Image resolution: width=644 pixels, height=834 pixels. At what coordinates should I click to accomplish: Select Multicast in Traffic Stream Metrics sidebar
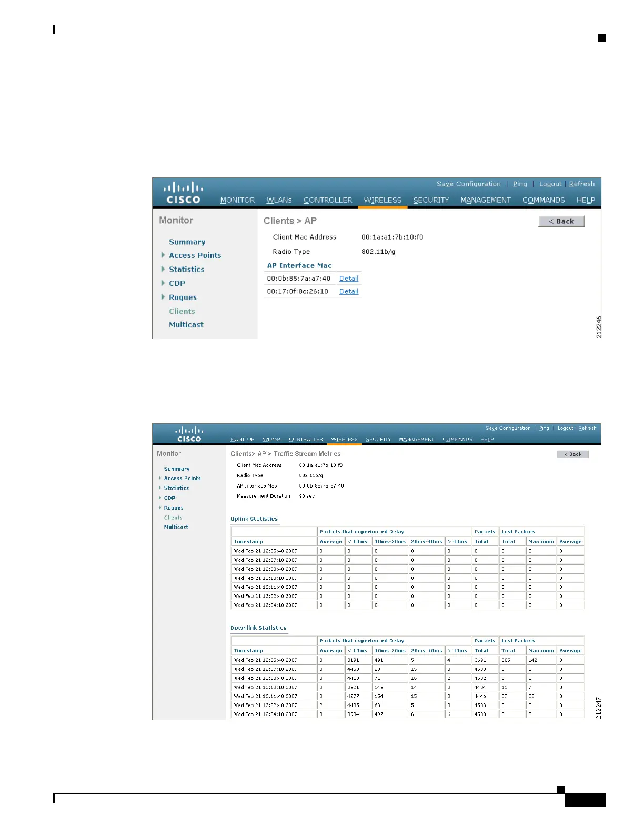(x=176, y=527)
